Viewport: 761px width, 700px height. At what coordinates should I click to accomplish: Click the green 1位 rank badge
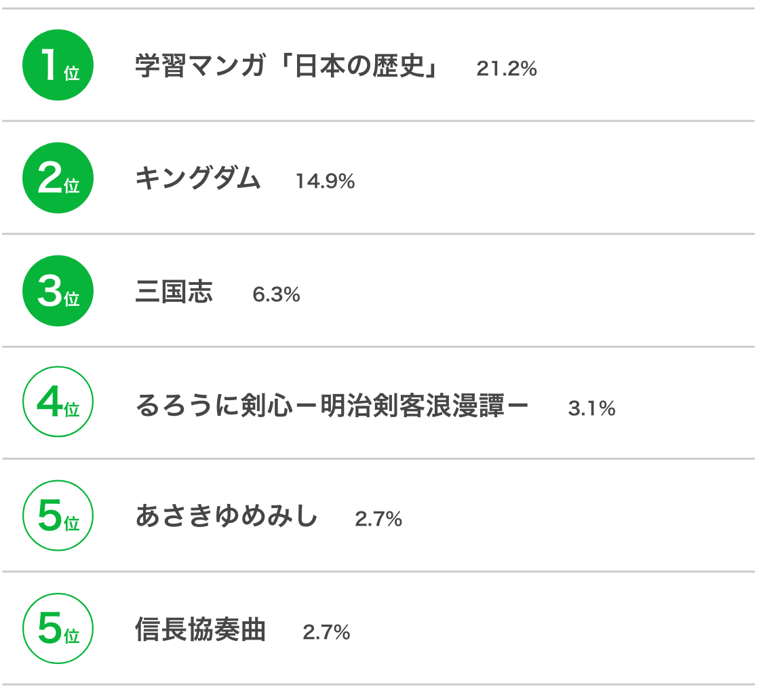pyautogui.click(x=58, y=65)
